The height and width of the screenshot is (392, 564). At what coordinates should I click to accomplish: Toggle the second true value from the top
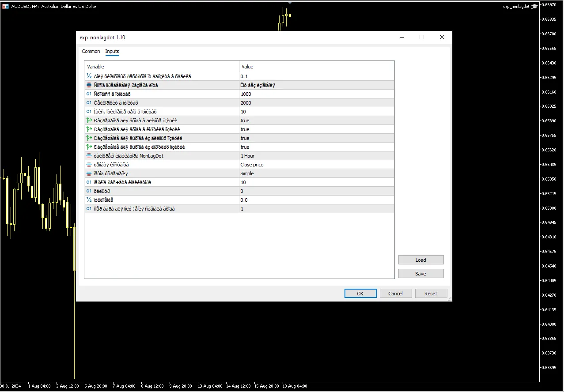click(x=316, y=129)
